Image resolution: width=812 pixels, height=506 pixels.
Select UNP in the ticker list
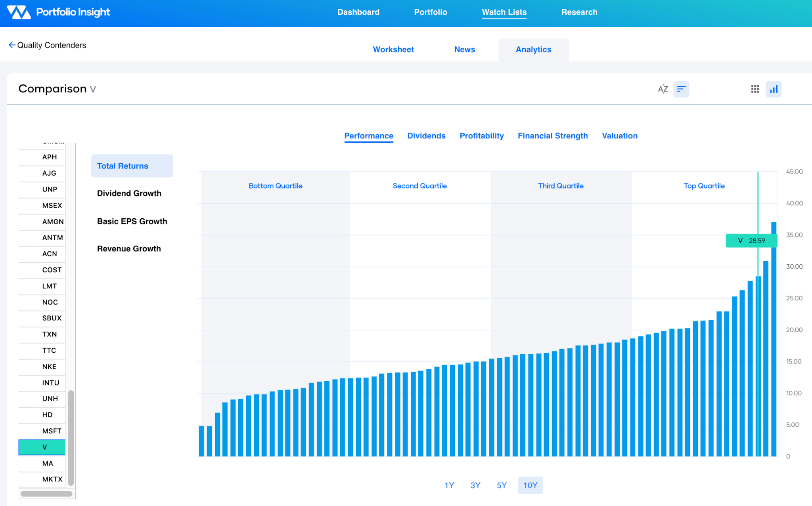(x=42, y=189)
